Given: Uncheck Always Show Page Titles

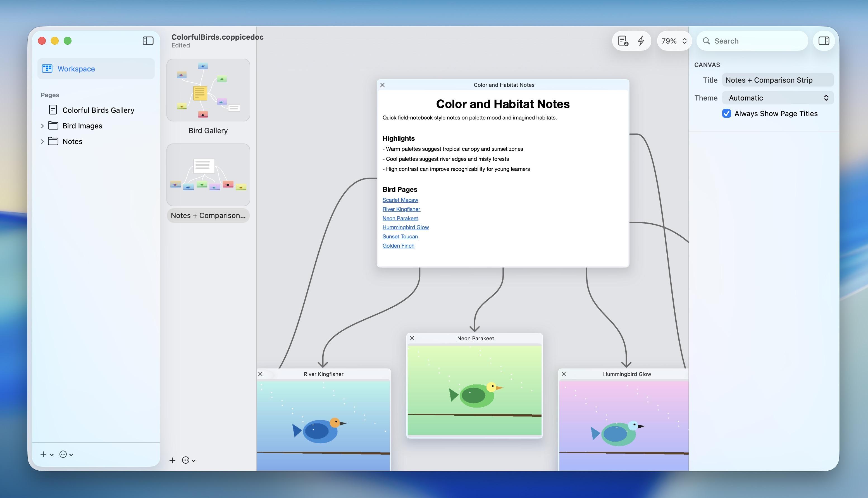Looking at the screenshot, I should tap(726, 114).
